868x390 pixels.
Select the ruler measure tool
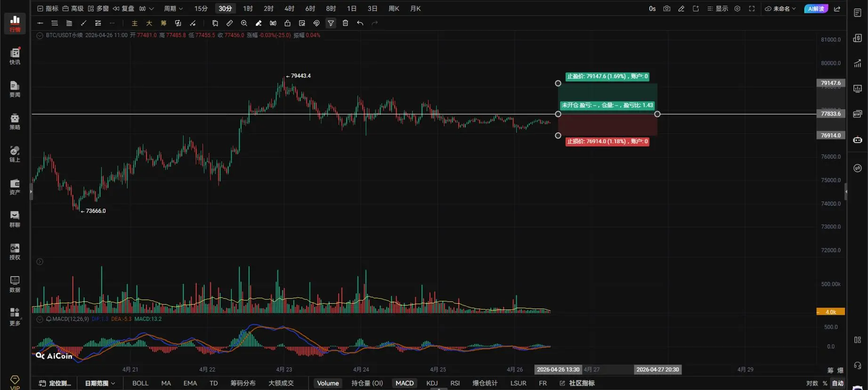[x=229, y=23]
